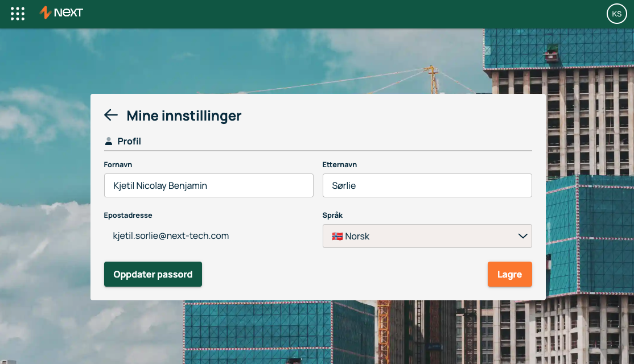Click the Etternavn label
Viewport: 634px width, 364px height.
[339, 164]
